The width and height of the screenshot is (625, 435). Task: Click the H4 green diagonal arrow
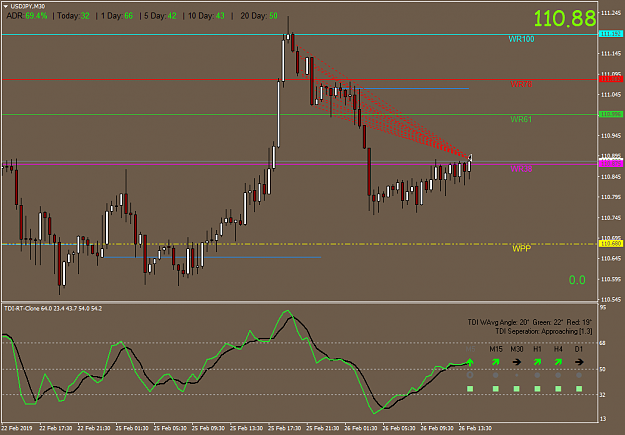tap(558, 362)
